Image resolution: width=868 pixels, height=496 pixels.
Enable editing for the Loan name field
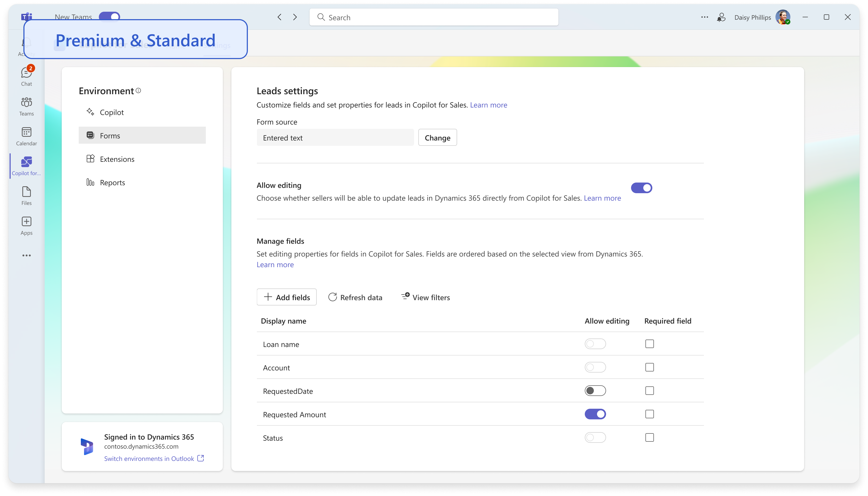pos(595,344)
